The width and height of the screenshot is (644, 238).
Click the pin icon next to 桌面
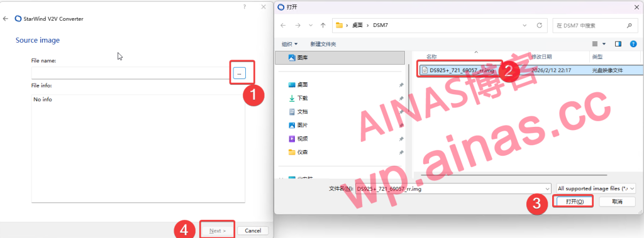[401, 85]
